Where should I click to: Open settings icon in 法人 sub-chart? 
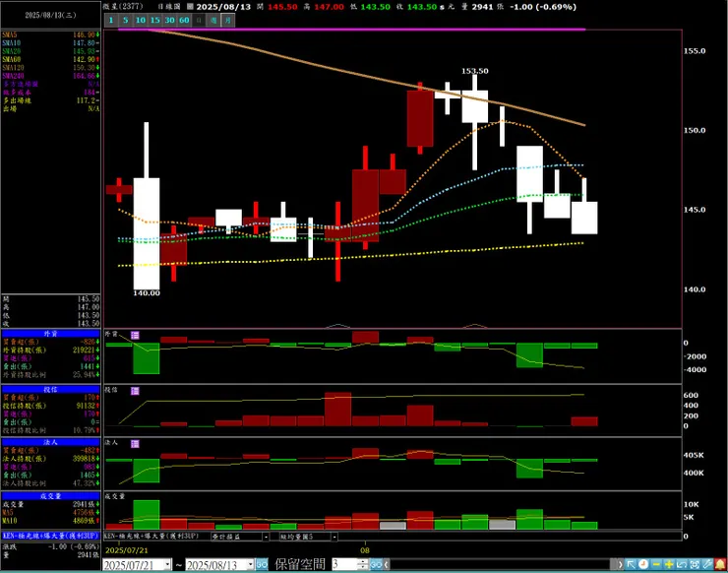coord(135,443)
